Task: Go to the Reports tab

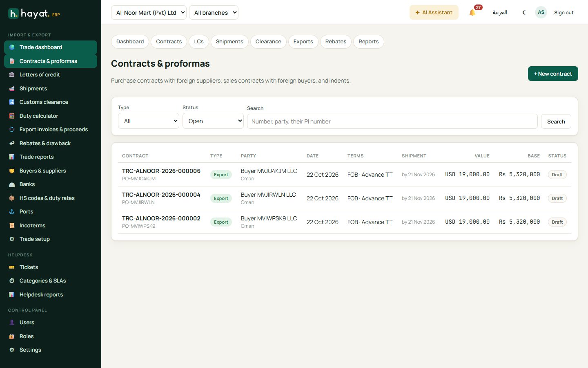Action: (369, 42)
